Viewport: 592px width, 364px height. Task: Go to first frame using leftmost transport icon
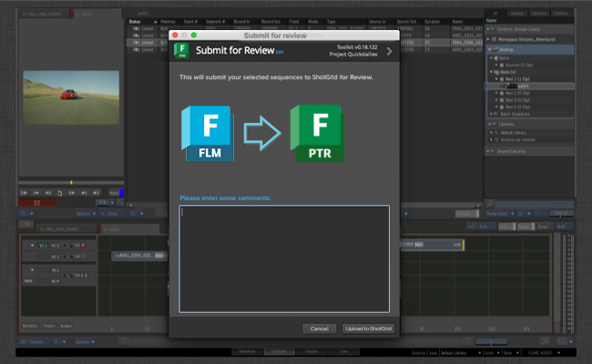(x=25, y=193)
